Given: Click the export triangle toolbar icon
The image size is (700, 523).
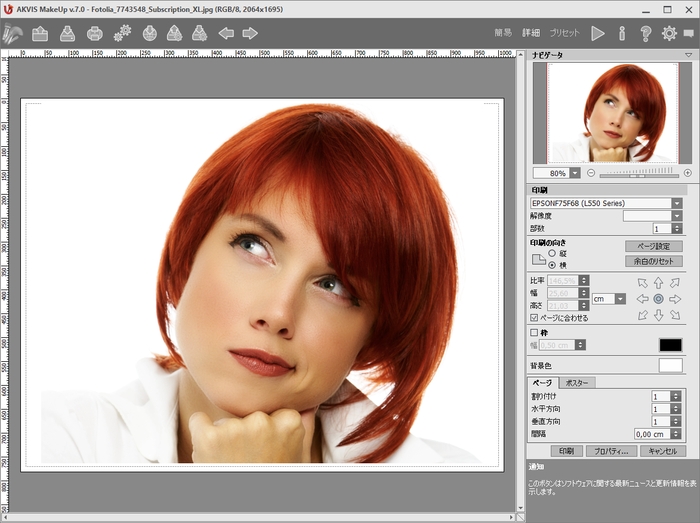Looking at the screenshot, I should click(200, 33).
